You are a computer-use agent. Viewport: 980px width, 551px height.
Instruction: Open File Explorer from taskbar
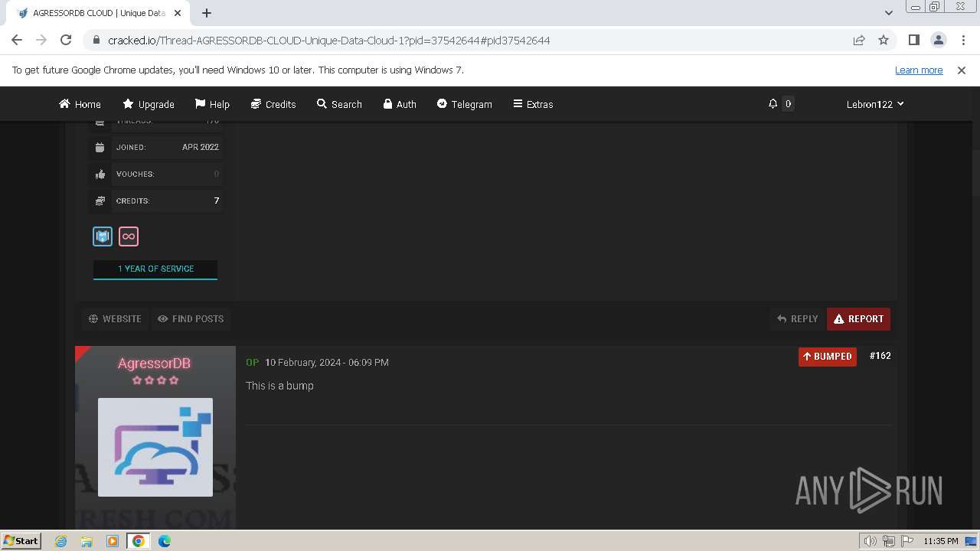tap(87, 541)
